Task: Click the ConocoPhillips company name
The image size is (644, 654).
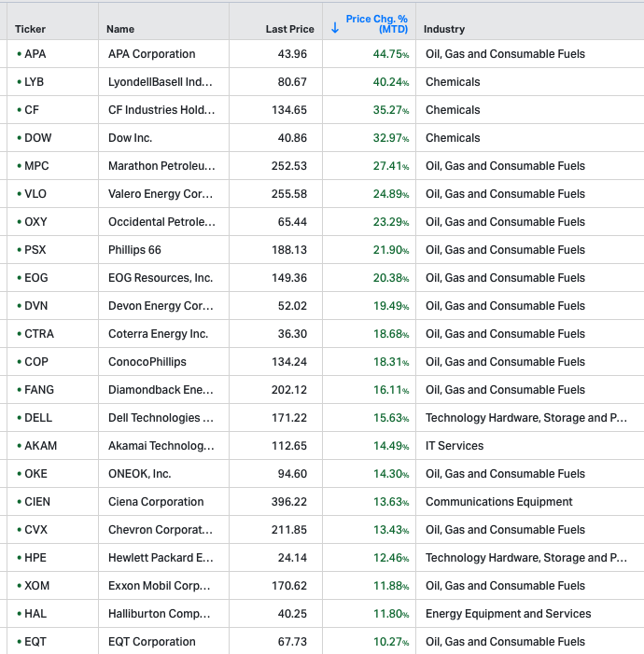Action: [147, 362]
